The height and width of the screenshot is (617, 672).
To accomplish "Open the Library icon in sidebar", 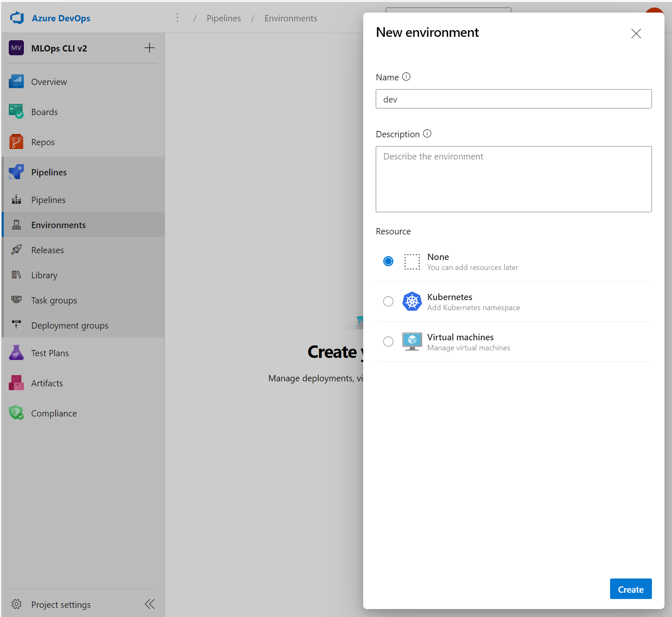I will click(x=16, y=275).
